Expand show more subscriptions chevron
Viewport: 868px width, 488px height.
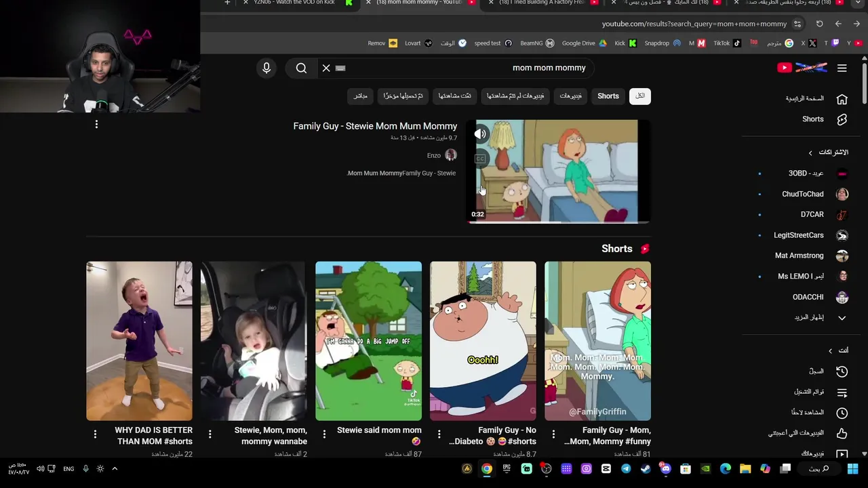[x=842, y=318]
